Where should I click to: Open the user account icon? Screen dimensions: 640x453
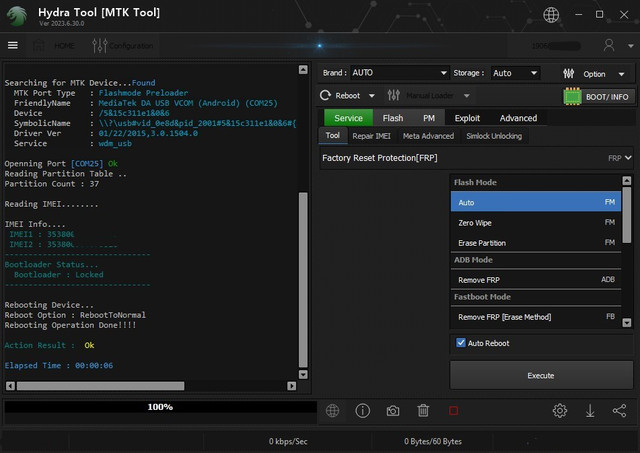(609, 45)
